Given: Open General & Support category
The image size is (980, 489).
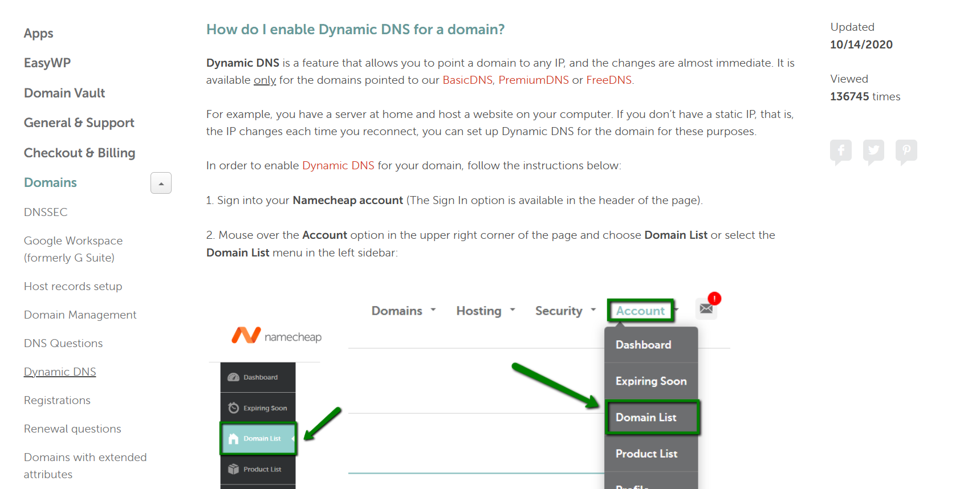Looking at the screenshot, I should pos(79,123).
